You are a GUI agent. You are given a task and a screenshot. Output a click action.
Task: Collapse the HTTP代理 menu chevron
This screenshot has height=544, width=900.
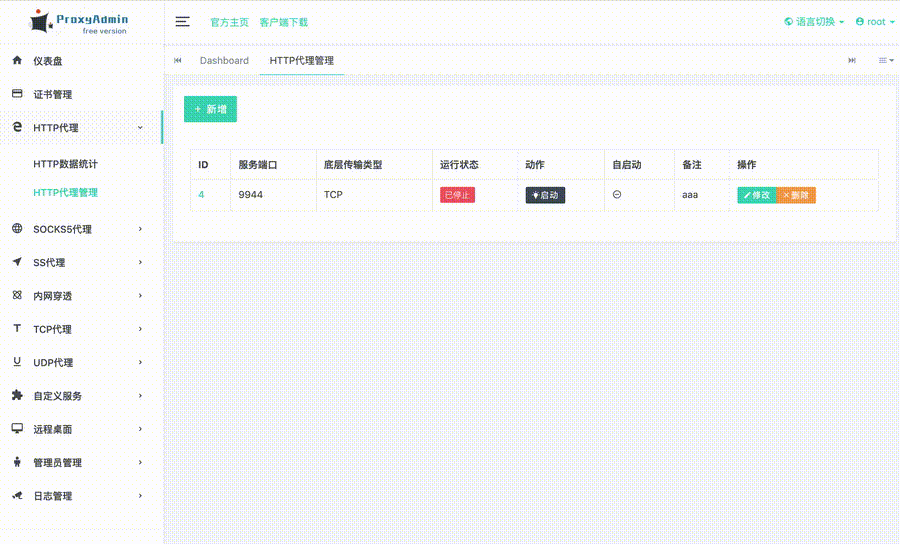click(140, 127)
